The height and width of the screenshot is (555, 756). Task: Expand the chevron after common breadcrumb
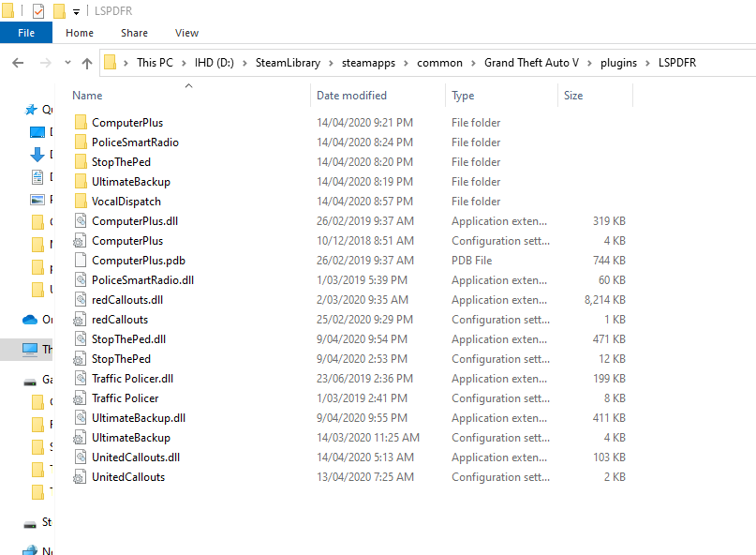coord(473,63)
